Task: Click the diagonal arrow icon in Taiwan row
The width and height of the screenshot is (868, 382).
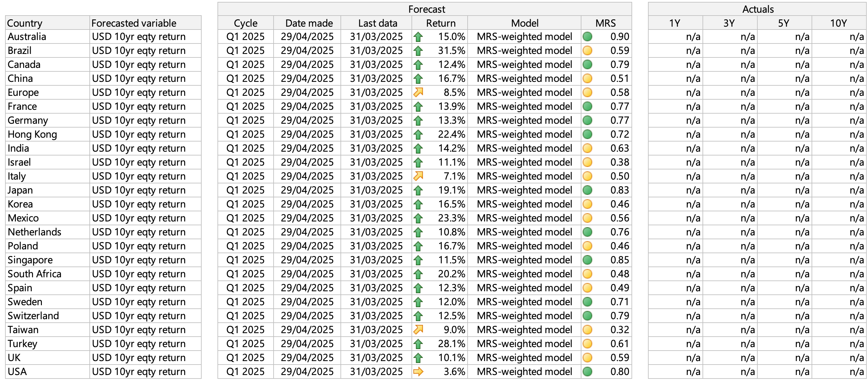Action: coord(418,329)
